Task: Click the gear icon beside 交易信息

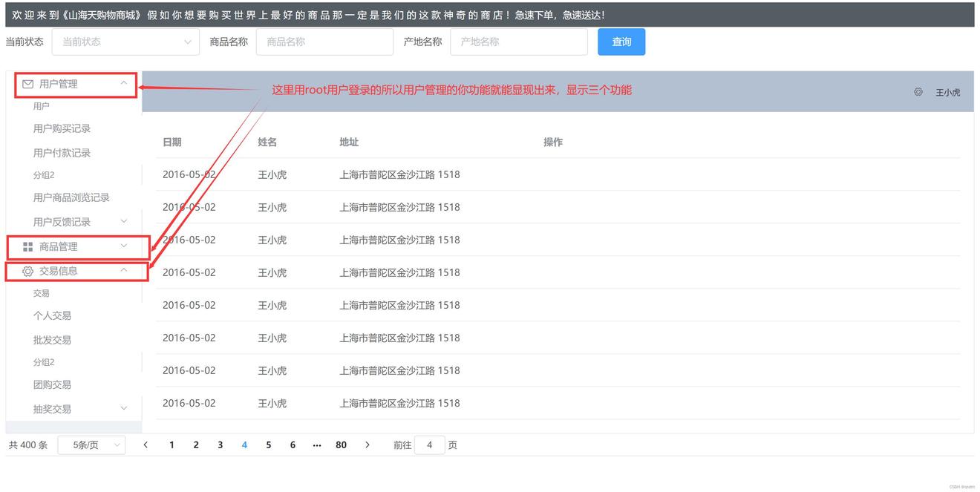Action: [28, 271]
